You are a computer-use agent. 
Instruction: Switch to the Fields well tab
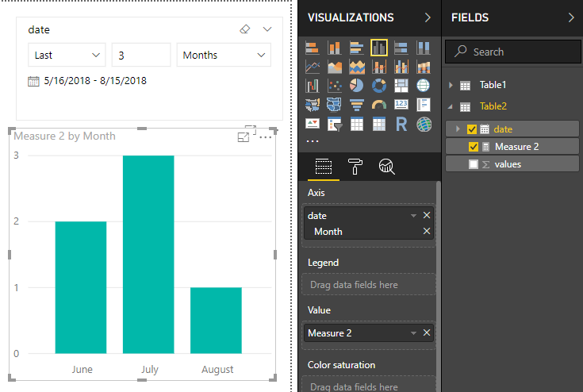pyautogui.click(x=324, y=167)
